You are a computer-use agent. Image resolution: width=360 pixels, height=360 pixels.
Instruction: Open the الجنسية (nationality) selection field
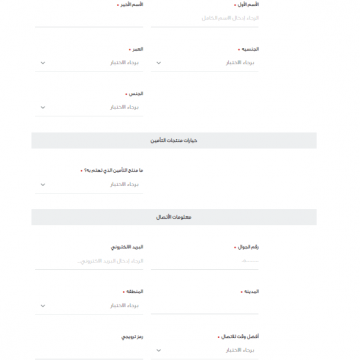point(205,63)
